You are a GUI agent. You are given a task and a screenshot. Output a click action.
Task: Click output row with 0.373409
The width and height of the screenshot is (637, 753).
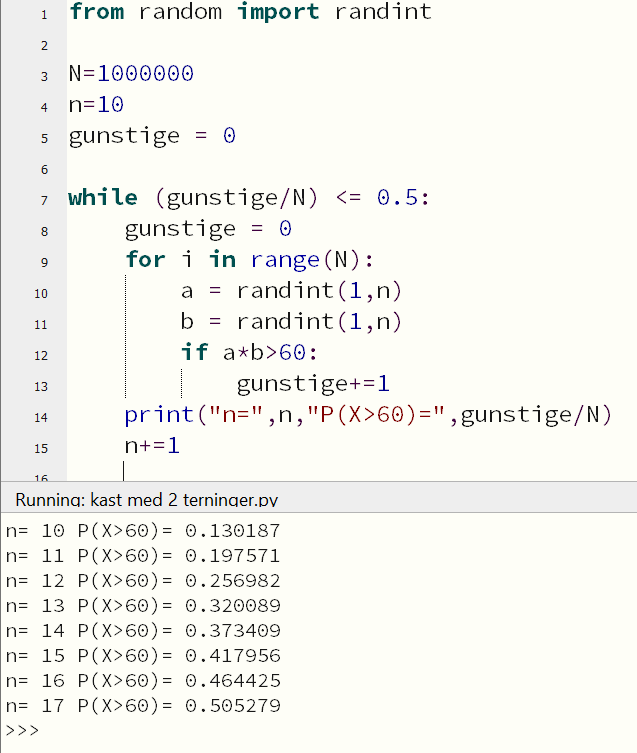pyautogui.click(x=143, y=631)
